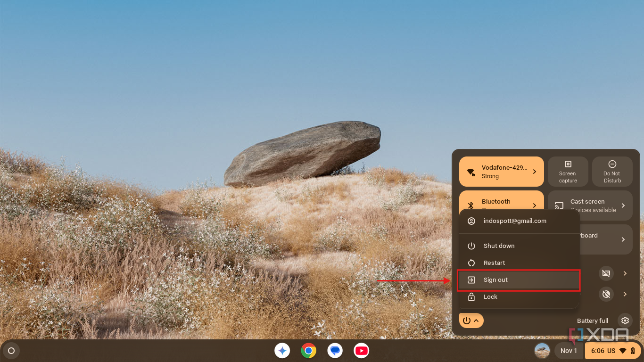Expand chevron beside the crossed-out screen icon

[625, 273]
